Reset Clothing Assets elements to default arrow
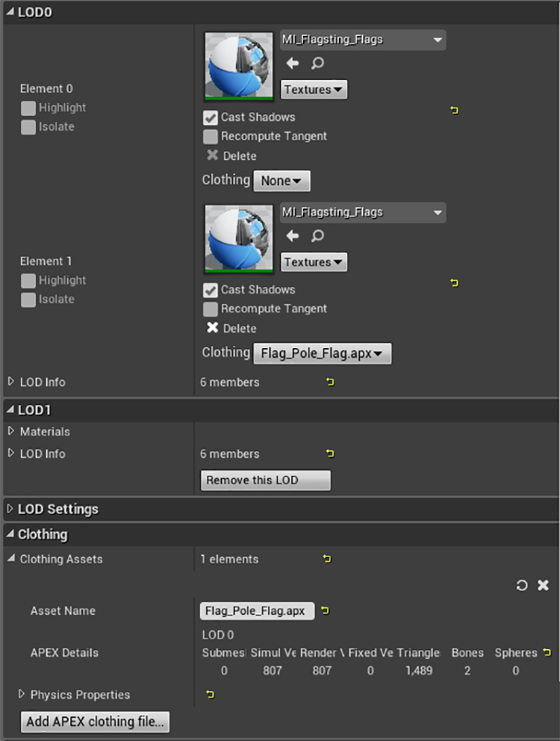 tap(327, 559)
